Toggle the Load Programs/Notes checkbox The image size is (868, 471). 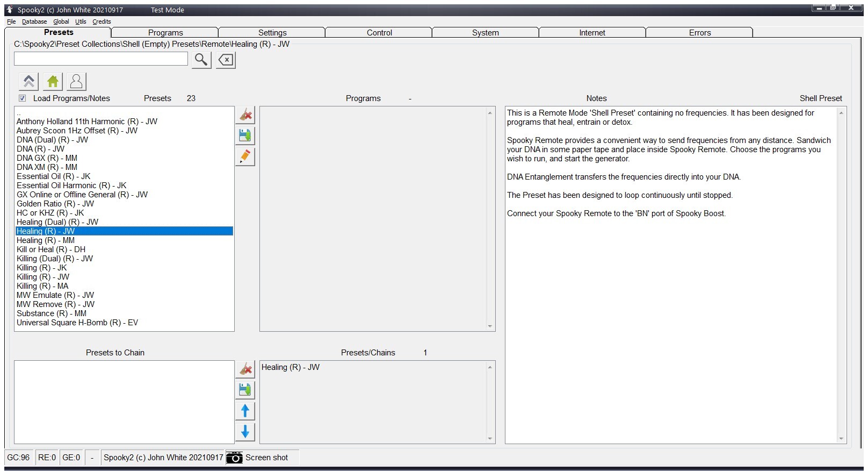pyautogui.click(x=23, y=98)
